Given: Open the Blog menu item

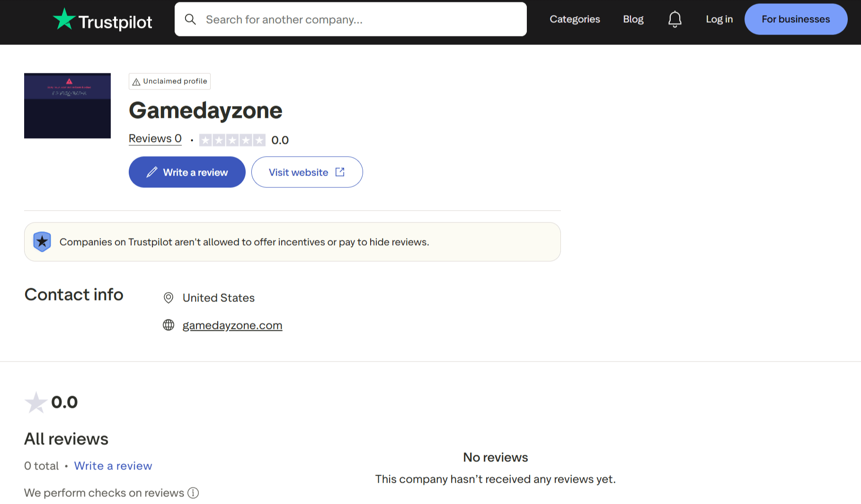Looking at the screenshot, I should 633,19.
